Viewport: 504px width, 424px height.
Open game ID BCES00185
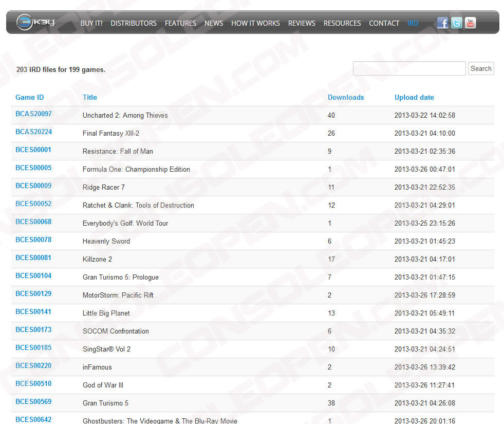pyautogui.click(x=33, y=348)
